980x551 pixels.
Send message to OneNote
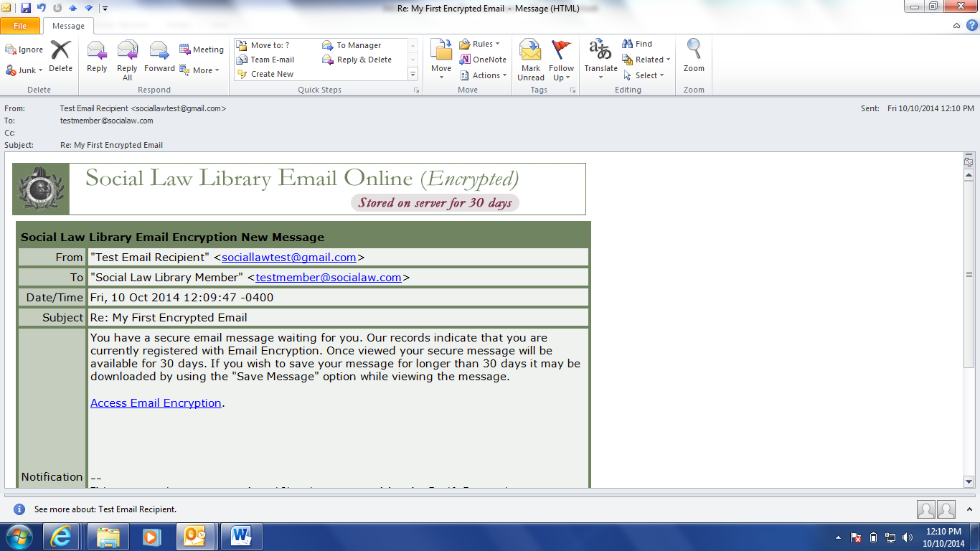pyautogui.click(x=483, y=60)
